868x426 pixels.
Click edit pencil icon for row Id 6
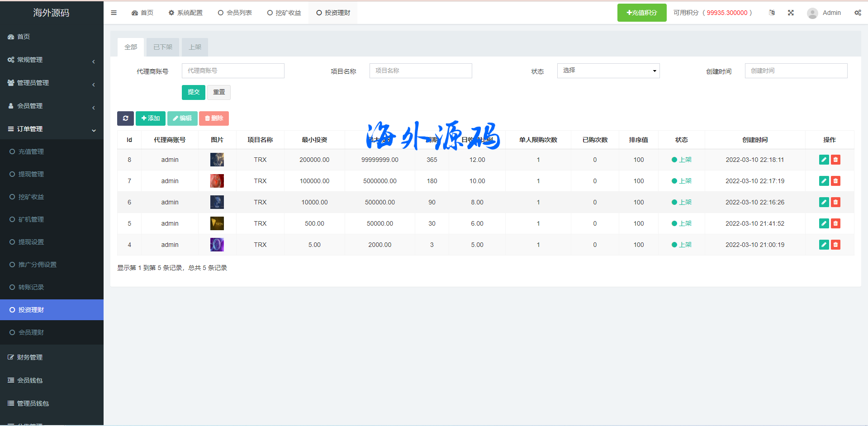pos(824,202)
